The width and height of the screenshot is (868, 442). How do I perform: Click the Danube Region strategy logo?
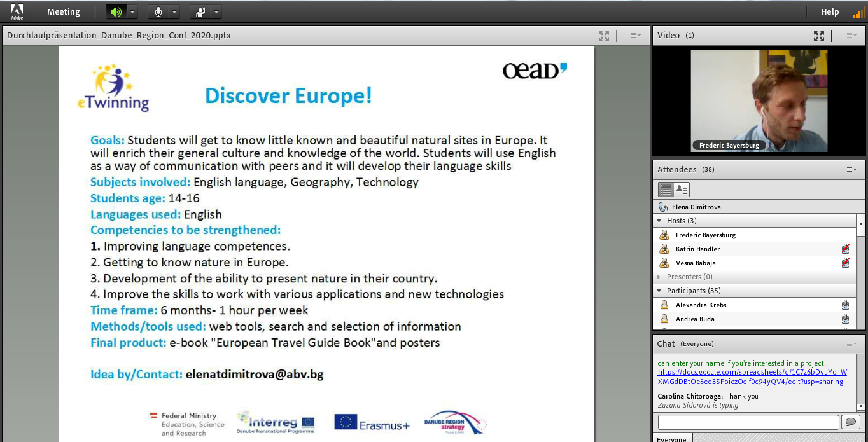455,422
